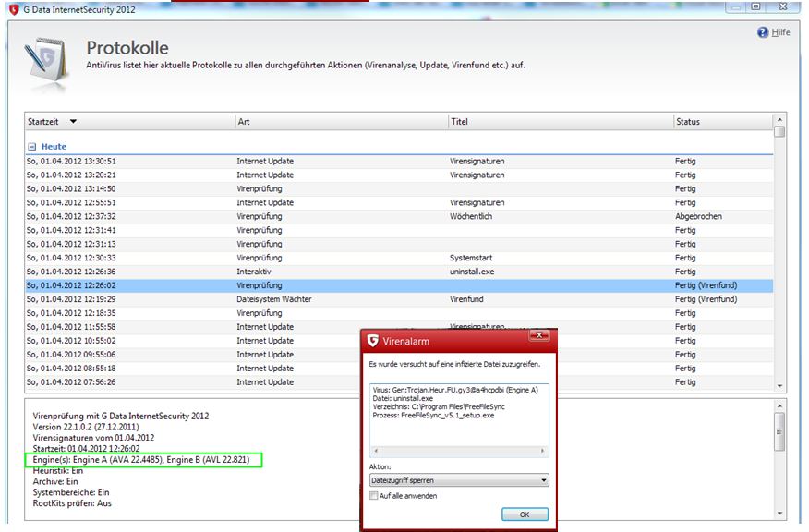
Task: Select the Interaktiv uninstall.exe row
Action: point(399,272)
